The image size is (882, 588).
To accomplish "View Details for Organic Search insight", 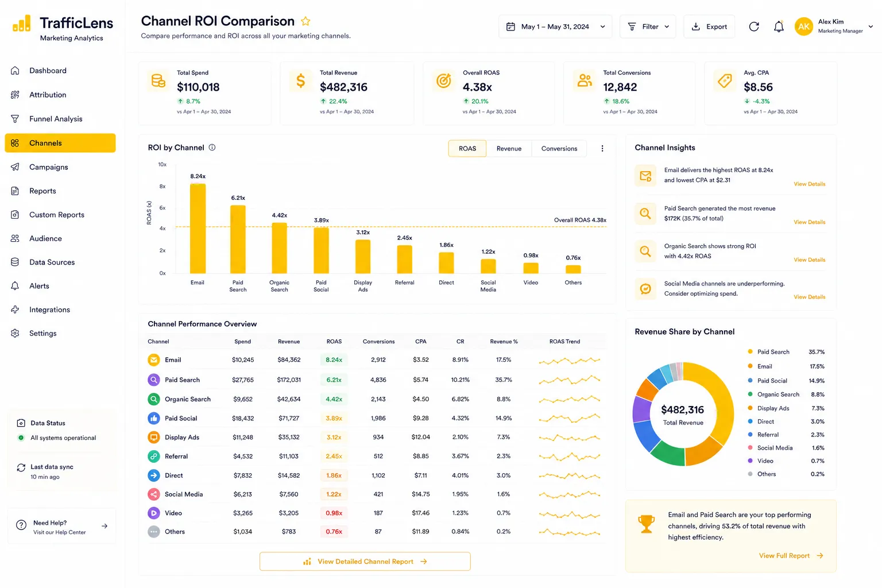I will coord(809,260).
